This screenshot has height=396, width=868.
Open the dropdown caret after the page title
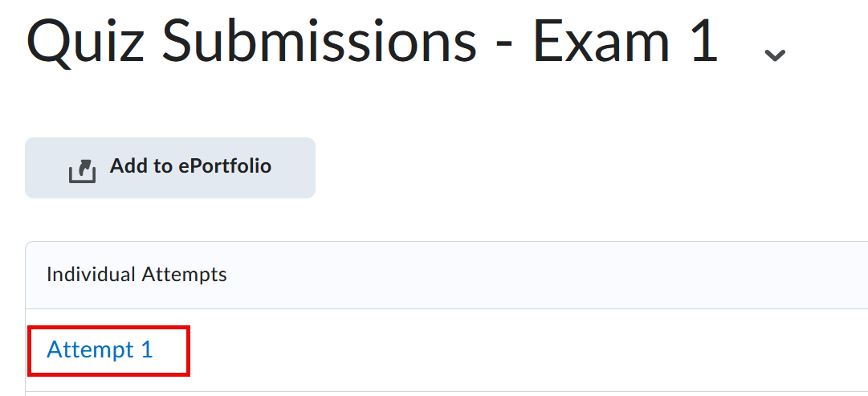[774, 55]
